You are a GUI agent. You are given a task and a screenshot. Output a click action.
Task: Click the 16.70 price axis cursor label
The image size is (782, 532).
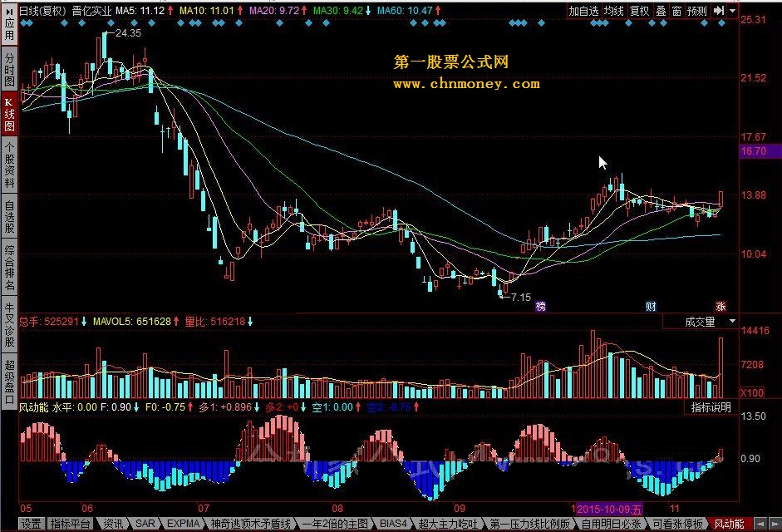(760, 151)
